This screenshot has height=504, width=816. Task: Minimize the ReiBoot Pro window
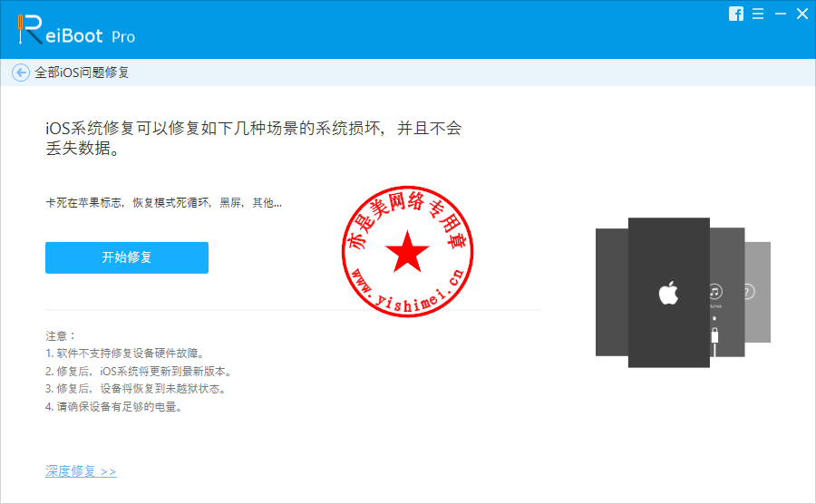pos(780,14)
